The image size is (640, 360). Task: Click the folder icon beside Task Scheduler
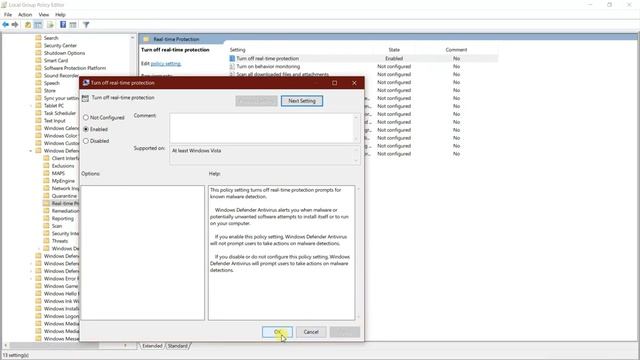[x=39, y=113]
